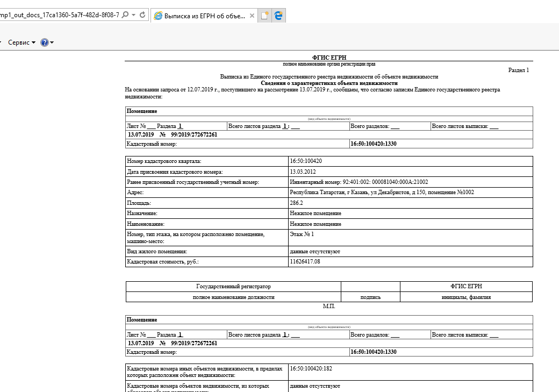559x392 pixels.
Task: Click inside the address bar URL field
Action: (x=59, y=15)
